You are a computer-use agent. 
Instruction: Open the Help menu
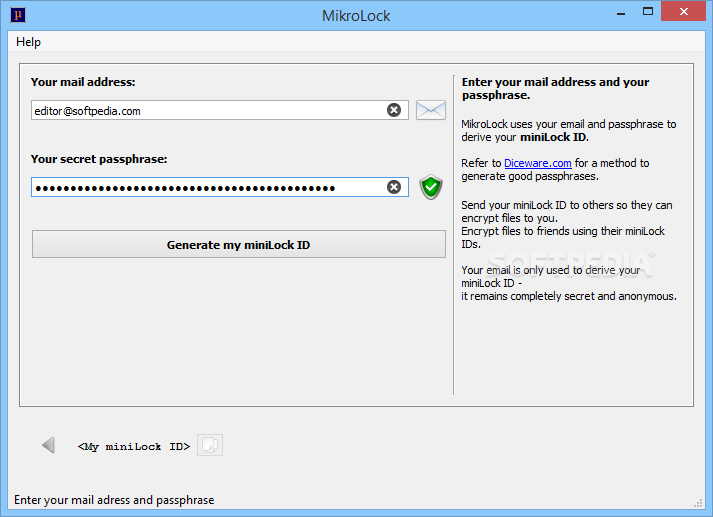point(28,42)
